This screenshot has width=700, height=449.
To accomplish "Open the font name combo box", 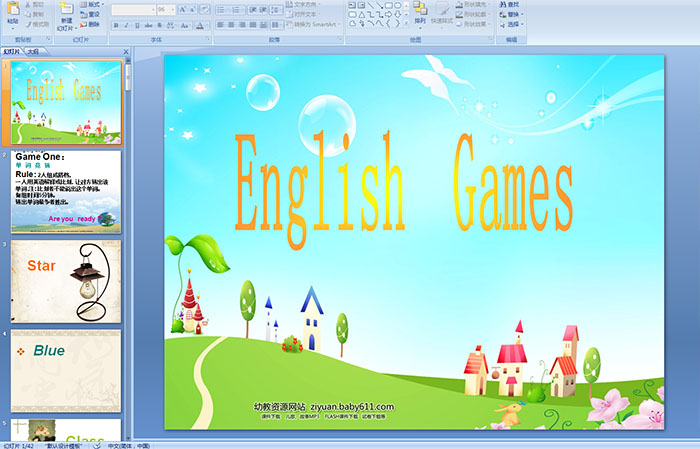I will (133, 10).
